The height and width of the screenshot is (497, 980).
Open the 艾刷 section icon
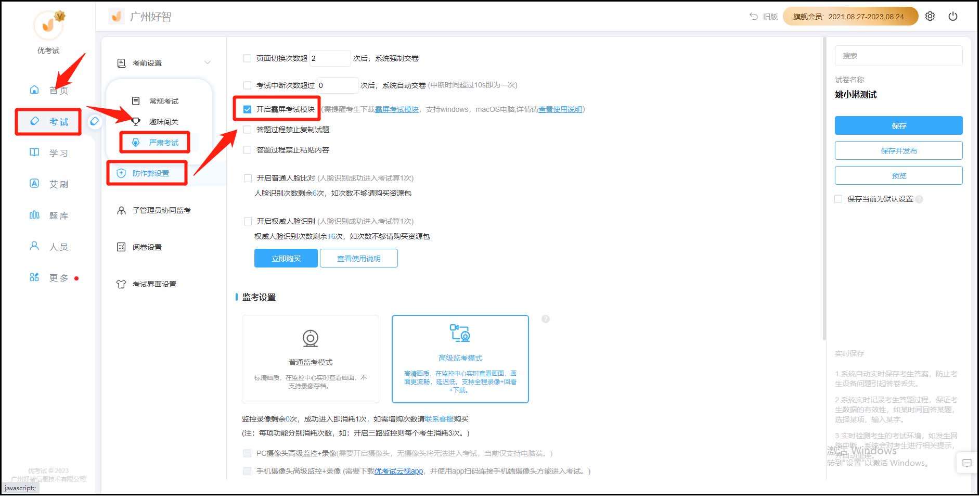[34, 184]
